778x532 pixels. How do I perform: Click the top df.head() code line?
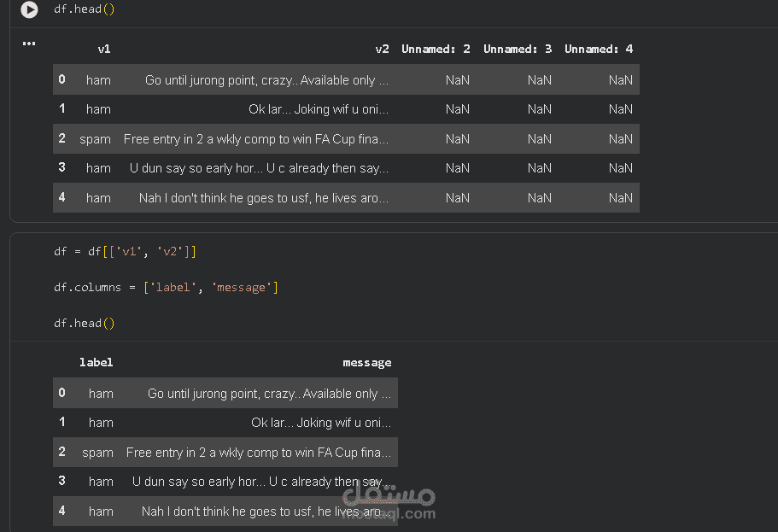pos(85,9)
